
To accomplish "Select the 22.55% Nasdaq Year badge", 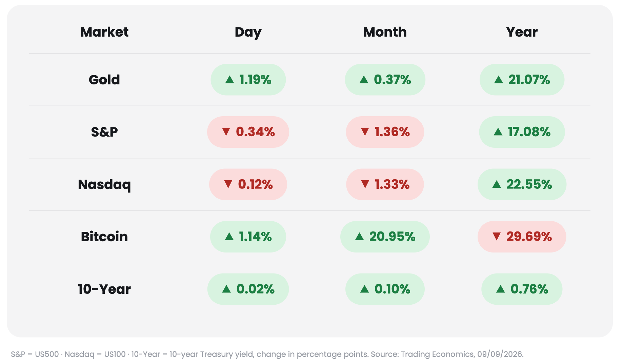I will click(522, 184).
